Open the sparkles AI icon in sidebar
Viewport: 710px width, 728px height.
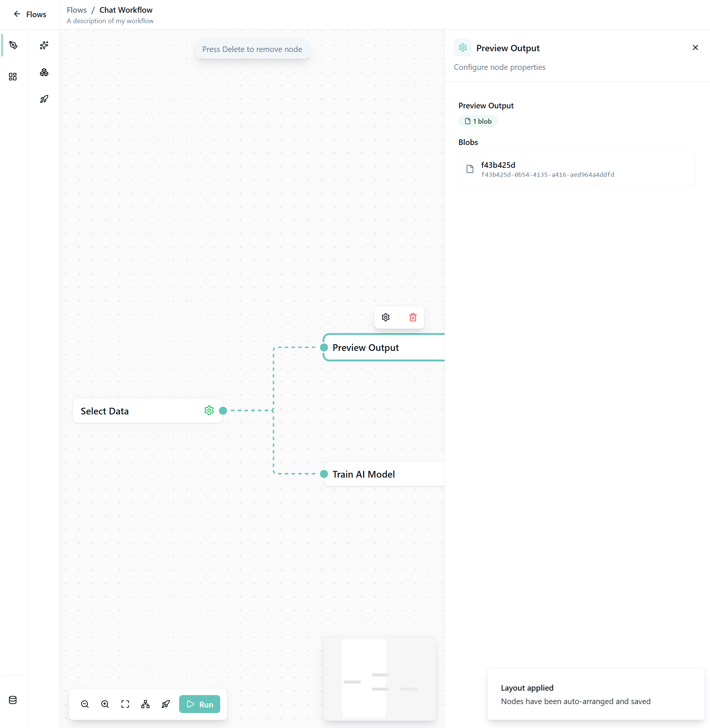click(x=44, y=45)
